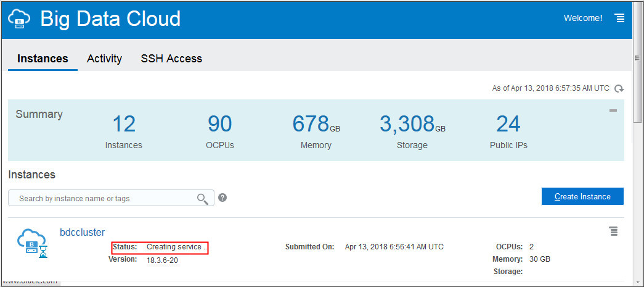Open the bdccluster instance actions menu
This screenshot has height=287, width=644.
point(614,231)
